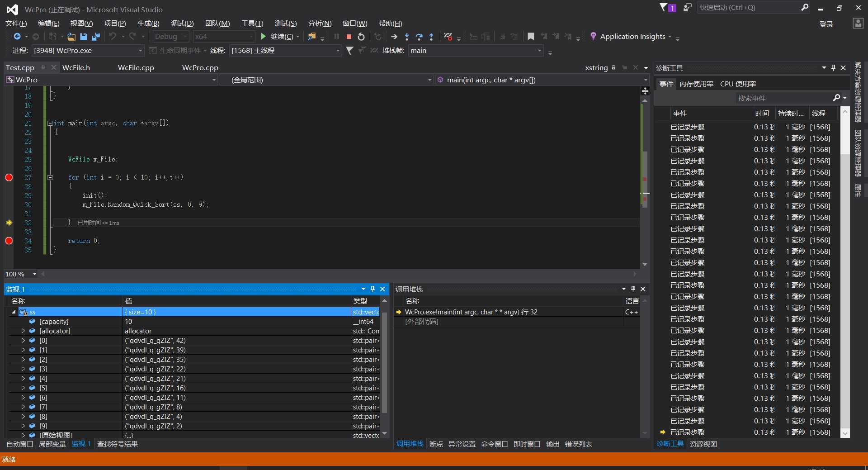Viewport: 868px width, 470px height.
Task: Expand the [allocator] watch item
Action: click(23, 331)
